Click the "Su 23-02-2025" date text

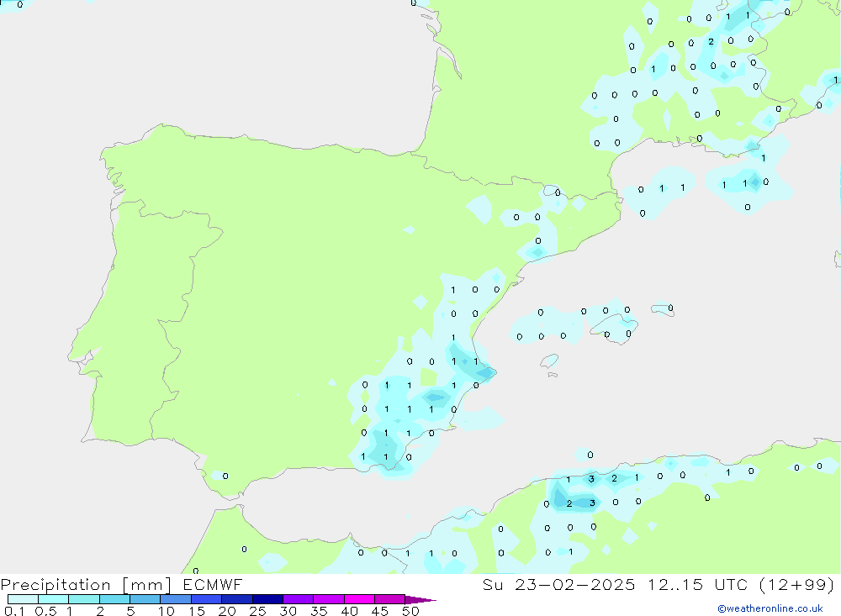(x=559, y=584)
